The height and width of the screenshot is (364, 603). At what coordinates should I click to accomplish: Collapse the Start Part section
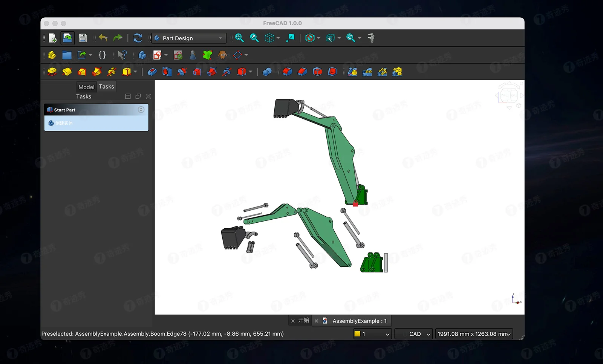[141, 110]
